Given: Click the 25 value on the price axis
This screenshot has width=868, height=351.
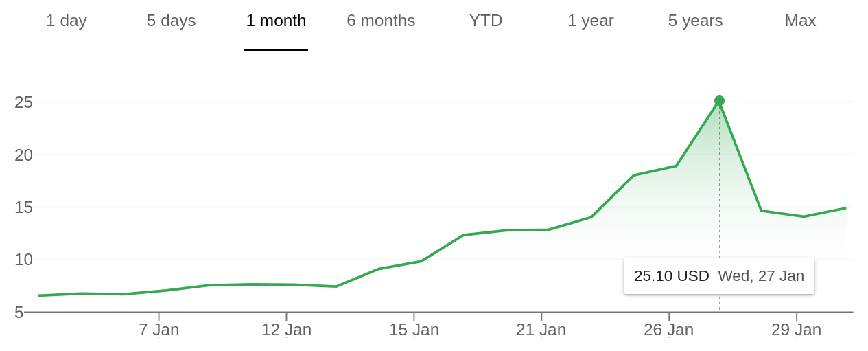Looking at the screenshot, I should (x=23, y=102).
